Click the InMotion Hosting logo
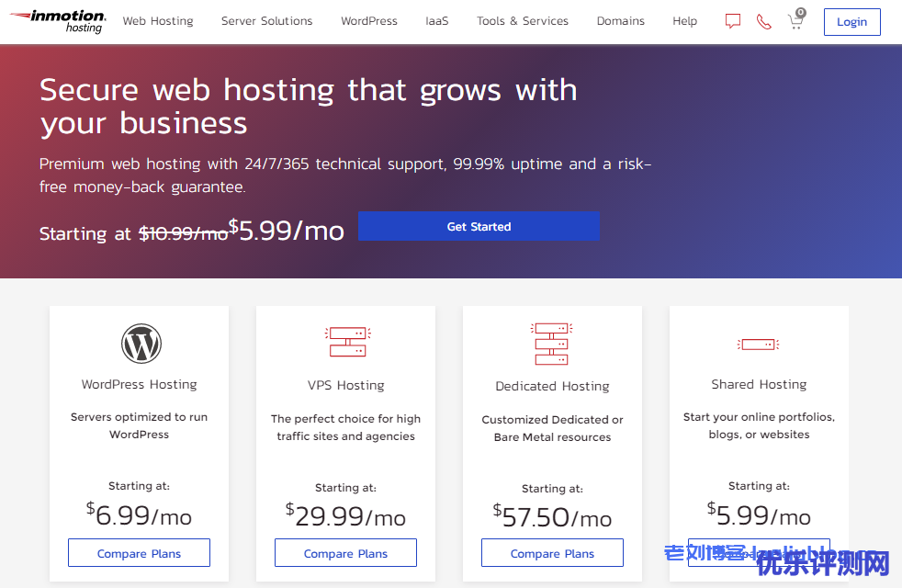 [x=57, y=21]
